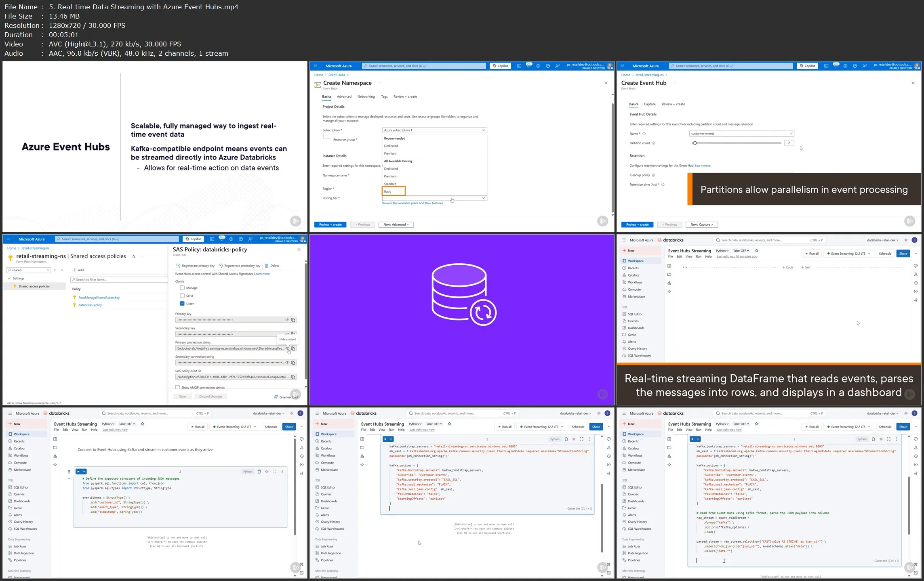This screenshot has width=924, height=581.
Task: Choose Basic option in pricing tier list
Action: [x=394, y=192]
